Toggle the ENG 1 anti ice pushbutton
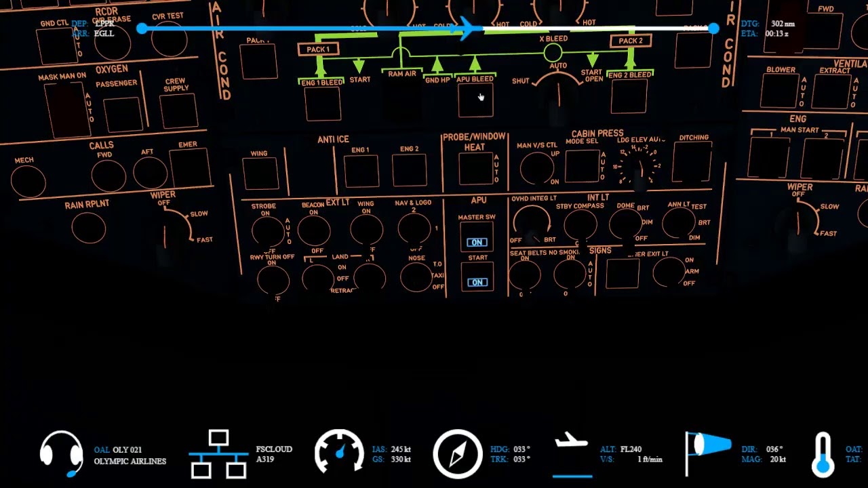868x488 pixels. tap(361, 171)
